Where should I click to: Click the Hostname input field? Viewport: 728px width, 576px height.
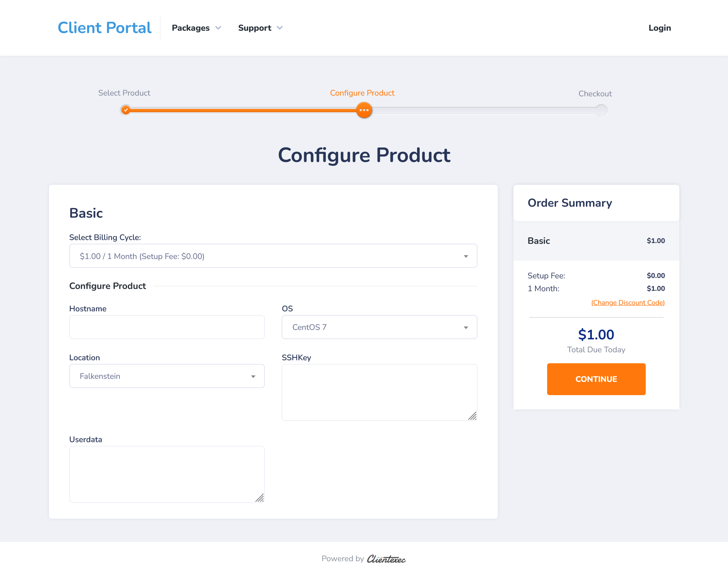(166, 327)
